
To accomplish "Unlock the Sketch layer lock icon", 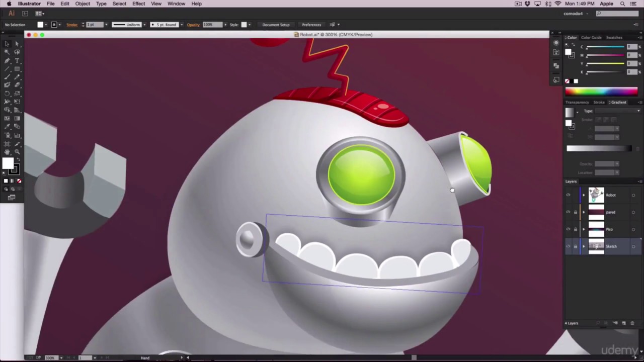I will [x=576, y=246].
